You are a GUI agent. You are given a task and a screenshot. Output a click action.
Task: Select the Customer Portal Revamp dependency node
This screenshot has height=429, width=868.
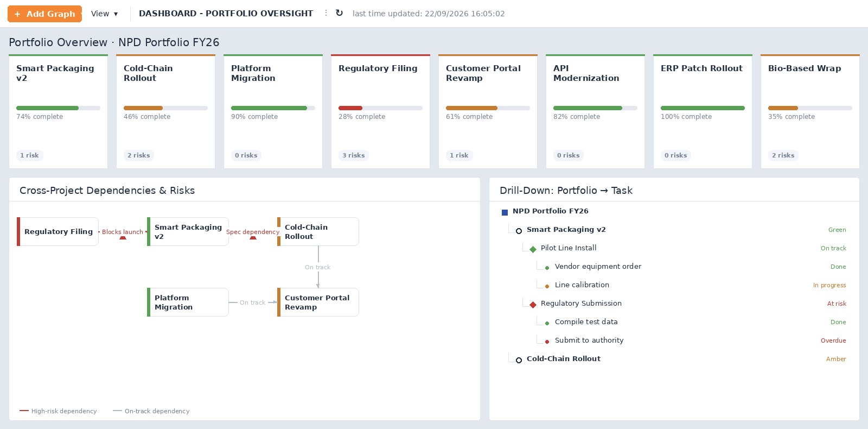[x=318, y=302]
